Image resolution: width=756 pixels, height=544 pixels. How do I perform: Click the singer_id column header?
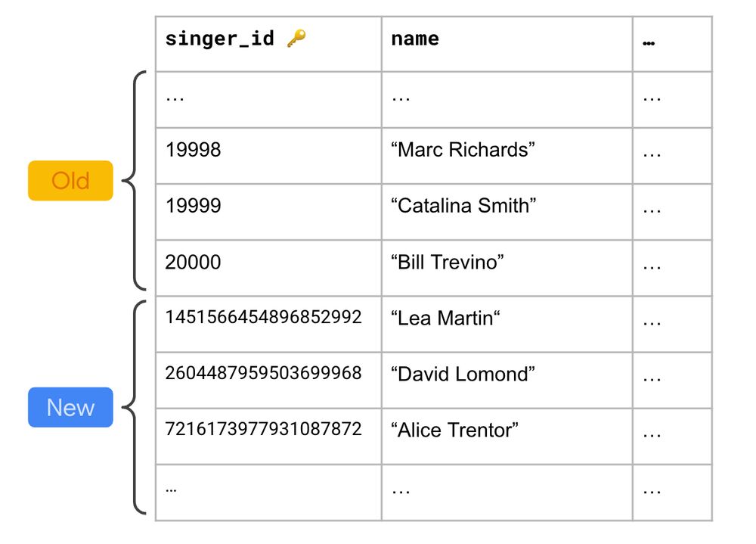point(268,44)
